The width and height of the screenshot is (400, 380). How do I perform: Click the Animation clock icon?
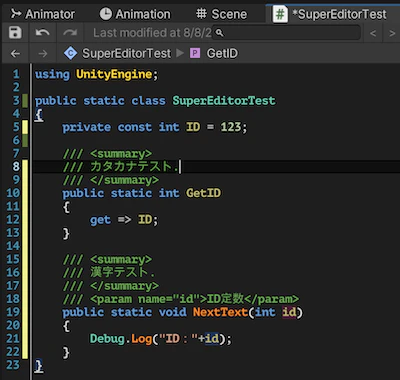coord(106,14)
